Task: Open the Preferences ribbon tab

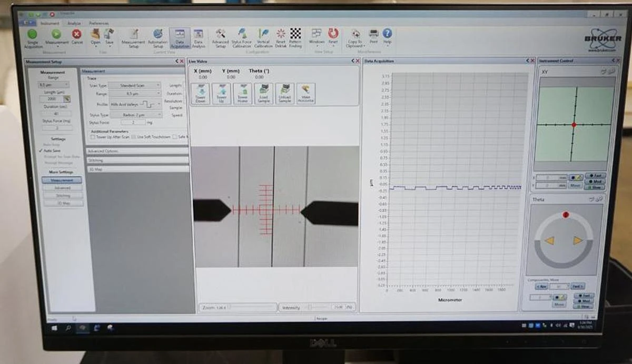Action: pos(98,23)
